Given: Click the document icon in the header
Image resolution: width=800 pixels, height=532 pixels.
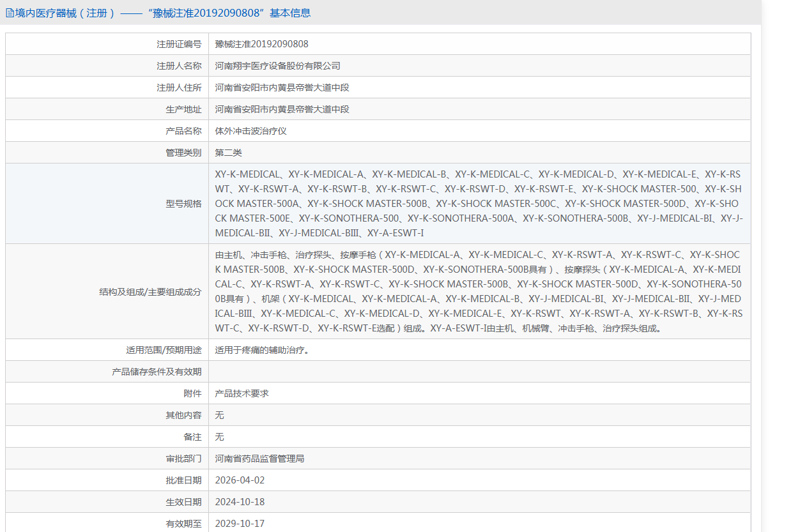Looking at the screenshot, I should point(10,13).
